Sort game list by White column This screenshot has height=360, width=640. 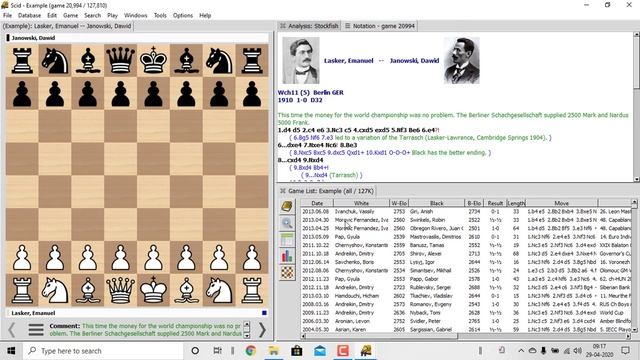point(361,203)
